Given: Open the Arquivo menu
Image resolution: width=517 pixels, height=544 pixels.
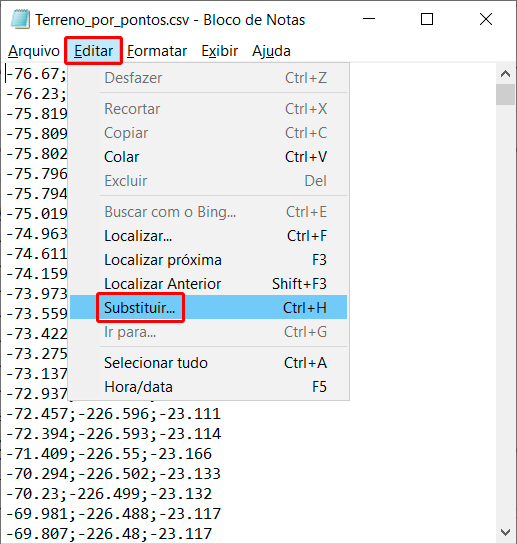Looking at the screenshot, I should [x=34, y=51].
